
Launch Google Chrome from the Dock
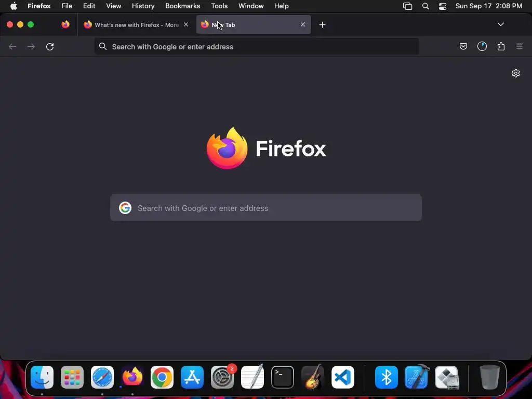(162, 377)
